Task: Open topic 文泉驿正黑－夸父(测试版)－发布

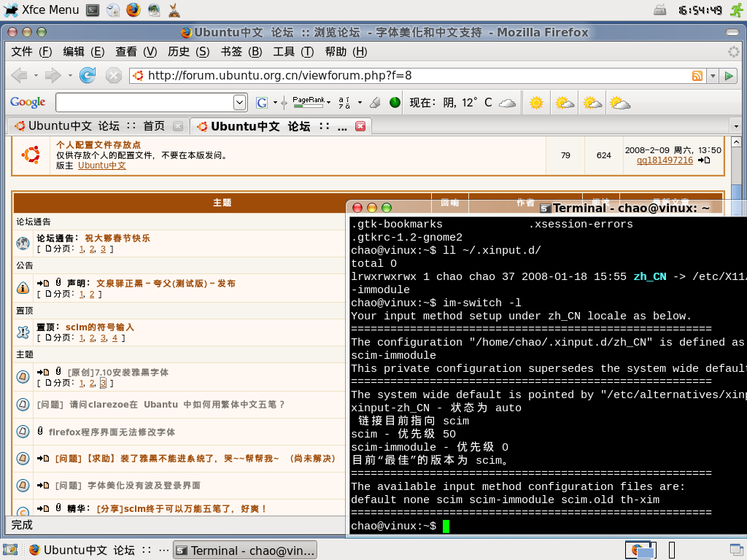Action: (x=166, y=284)
